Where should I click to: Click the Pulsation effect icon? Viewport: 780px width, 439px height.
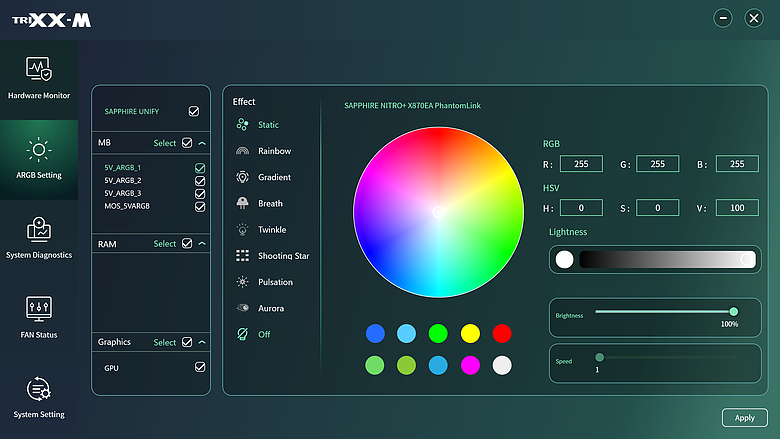pyautogui.click(x=242, y=282)
